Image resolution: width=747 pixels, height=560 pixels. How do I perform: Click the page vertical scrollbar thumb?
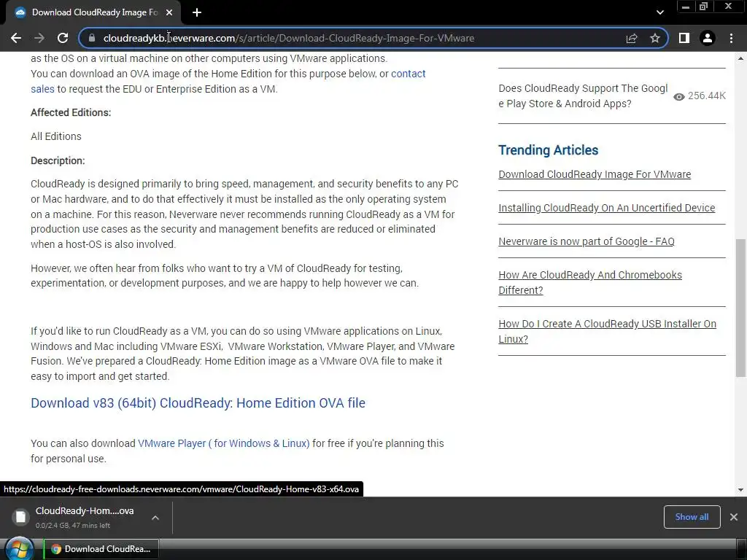[x=741, y=307]
